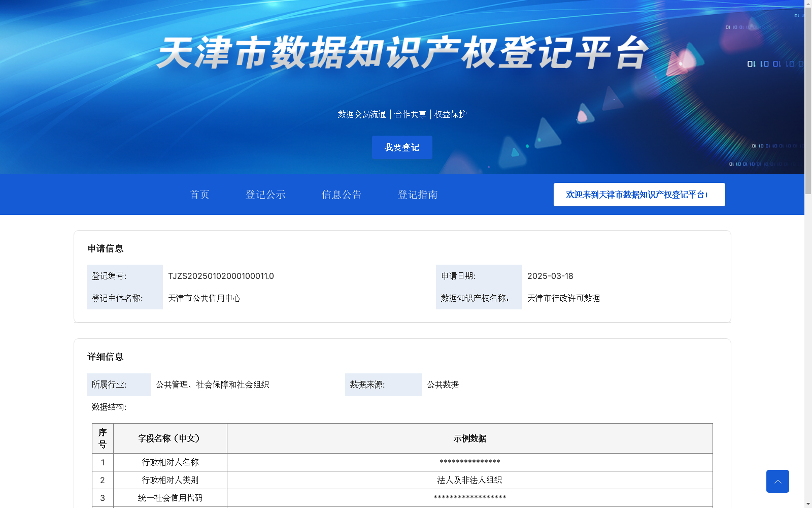Click the vertical scrollbar thumb
Image resolution: width=812 pixels, height=508 pixels.
click(x=808, y=101)
